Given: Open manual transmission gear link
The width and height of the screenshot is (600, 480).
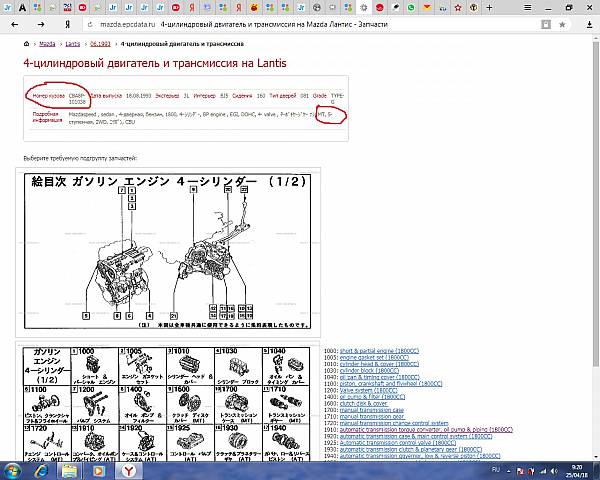Looking at the screenshot, I should tap(372, 416).
